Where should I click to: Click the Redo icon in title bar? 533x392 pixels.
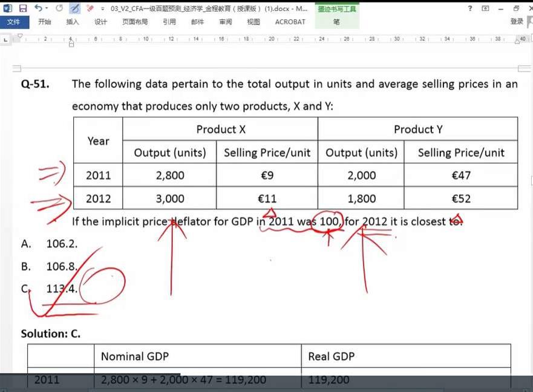point(59,8)
